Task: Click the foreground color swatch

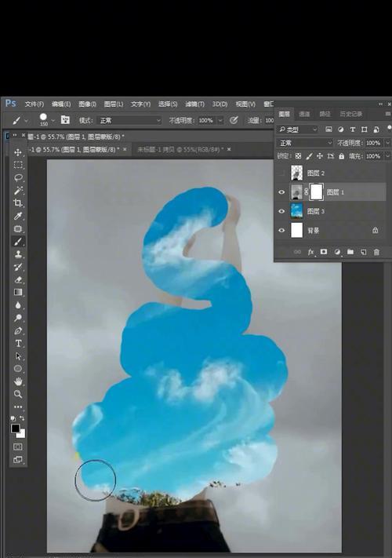Action: 15,429
